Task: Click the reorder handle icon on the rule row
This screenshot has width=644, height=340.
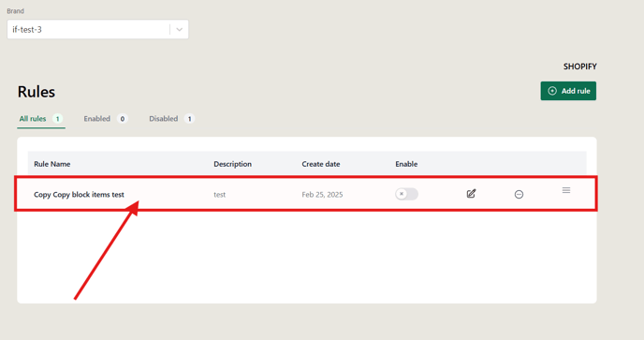Action: click(x=566, y=190)
